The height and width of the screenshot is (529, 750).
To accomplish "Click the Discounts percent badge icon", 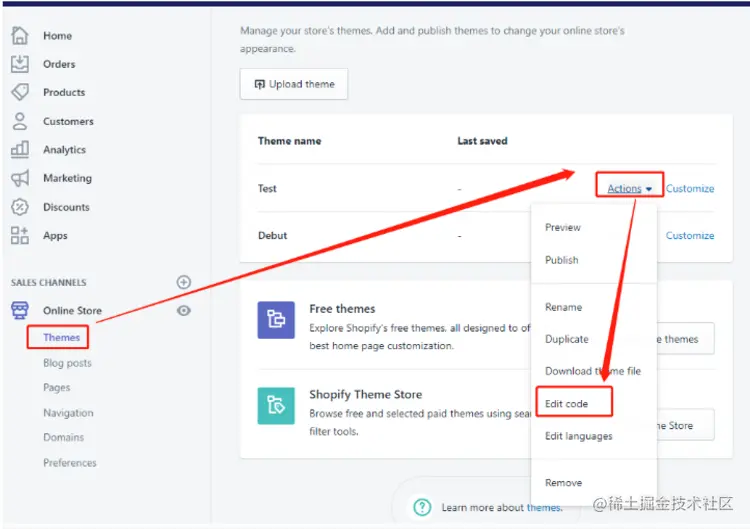I will click(x=20, y=207).
